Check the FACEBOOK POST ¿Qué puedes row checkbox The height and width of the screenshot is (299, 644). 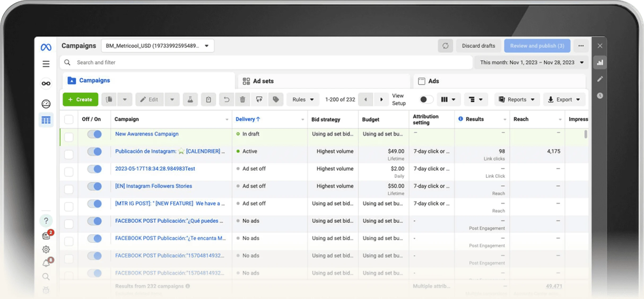tap(69, 224)
